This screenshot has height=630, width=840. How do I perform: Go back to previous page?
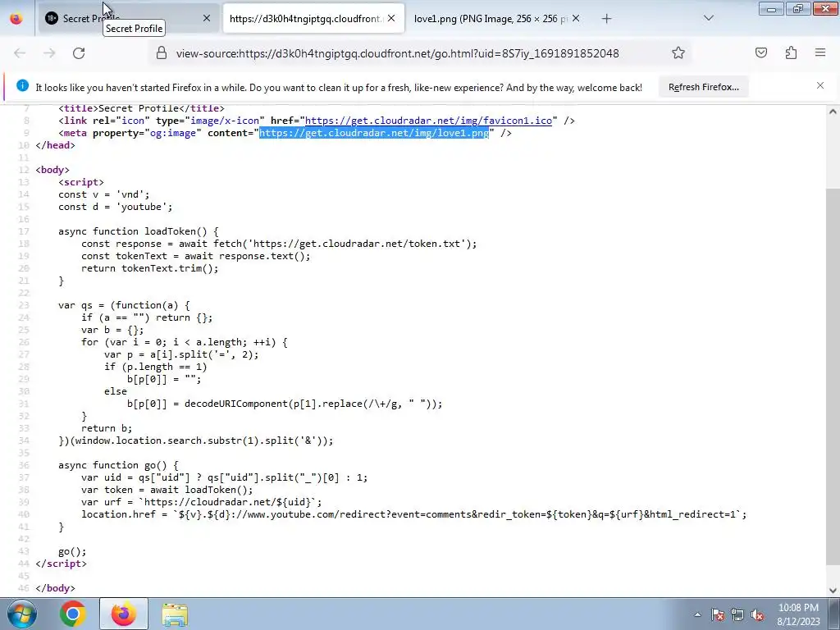click(20, 53)
